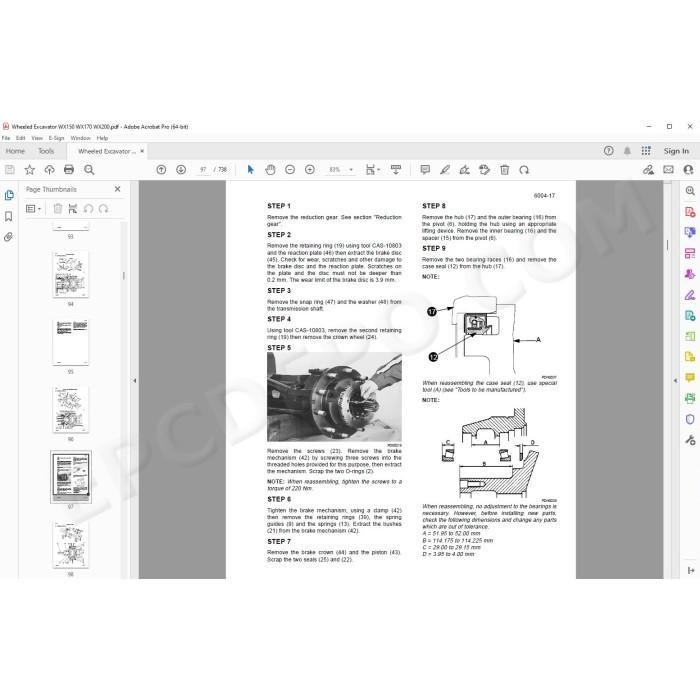Click the cloud upload icon
Screen dimensions: 700x700
point(49,170)
